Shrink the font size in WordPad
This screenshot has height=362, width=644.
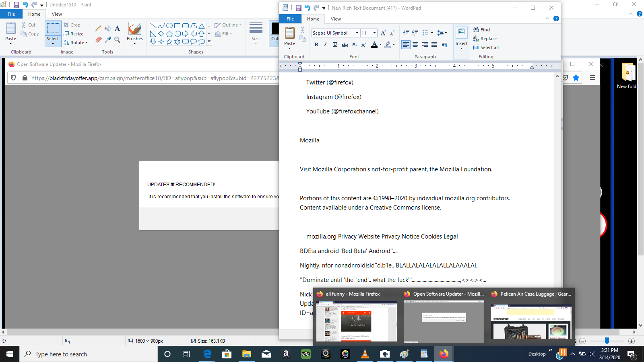pyautogui.click(x=392, y=33)
